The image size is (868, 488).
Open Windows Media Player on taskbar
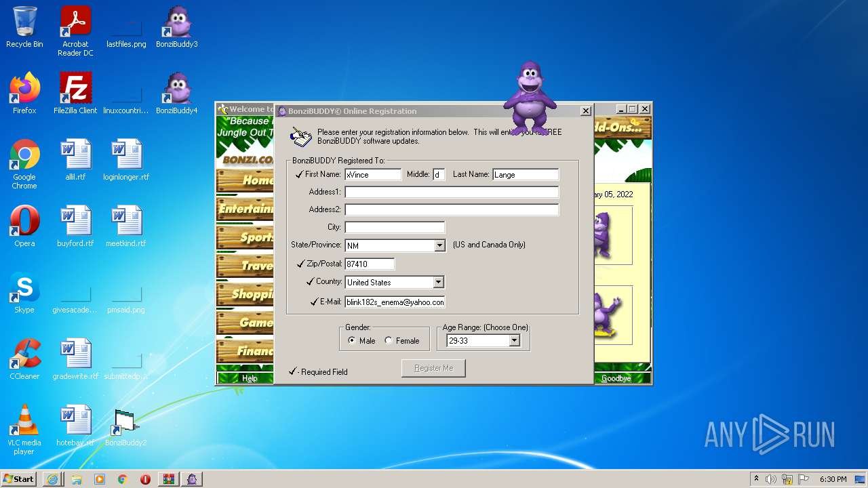coord(100,479)
